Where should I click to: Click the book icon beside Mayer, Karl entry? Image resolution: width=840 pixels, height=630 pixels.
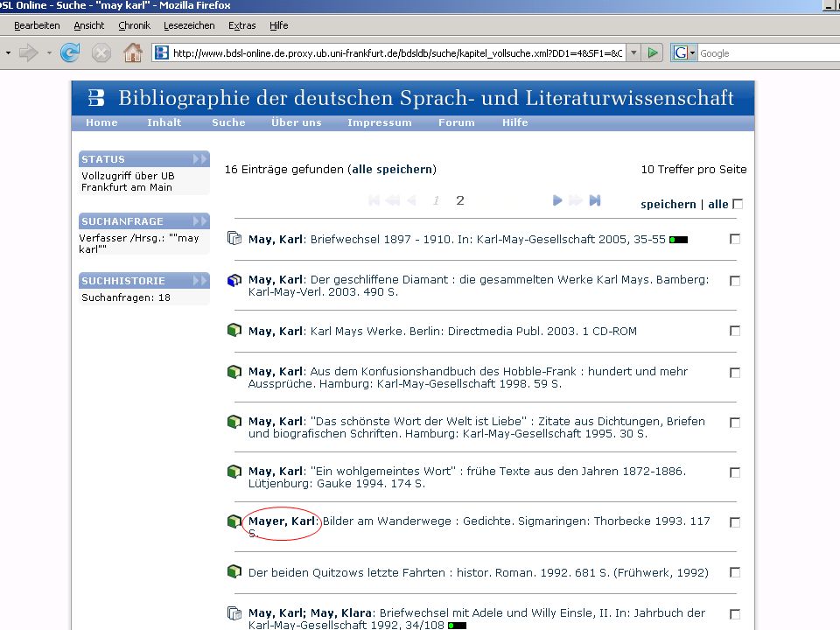234,521
